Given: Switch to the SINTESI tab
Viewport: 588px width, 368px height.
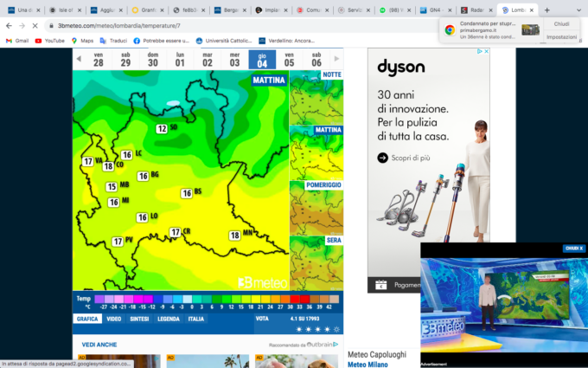Looking at the screenshot, I should point(139,319).
